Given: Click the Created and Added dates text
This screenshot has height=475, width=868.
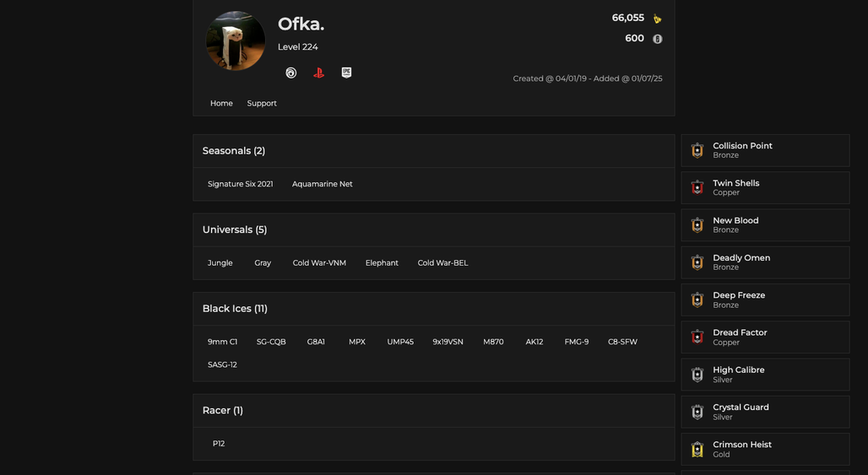Looking at the screenshot, I should click(x=588, y=78).
